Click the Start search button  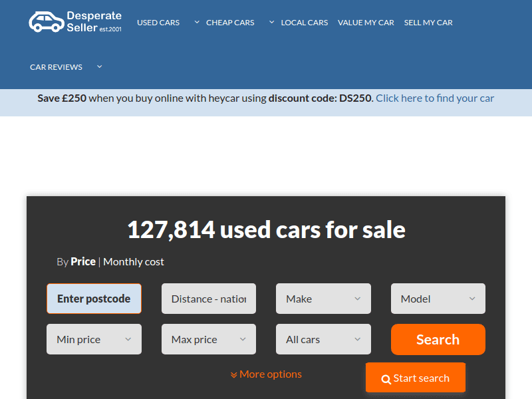pyautogui.click(x=416, y=378)
